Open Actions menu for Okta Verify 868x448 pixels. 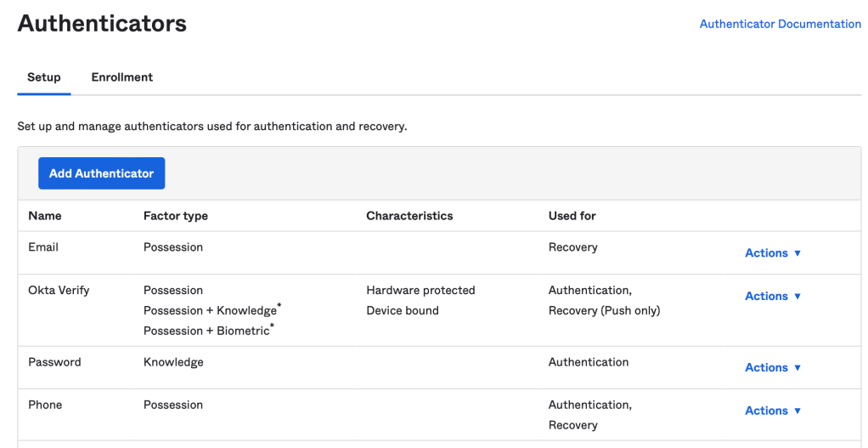point(773,297)
